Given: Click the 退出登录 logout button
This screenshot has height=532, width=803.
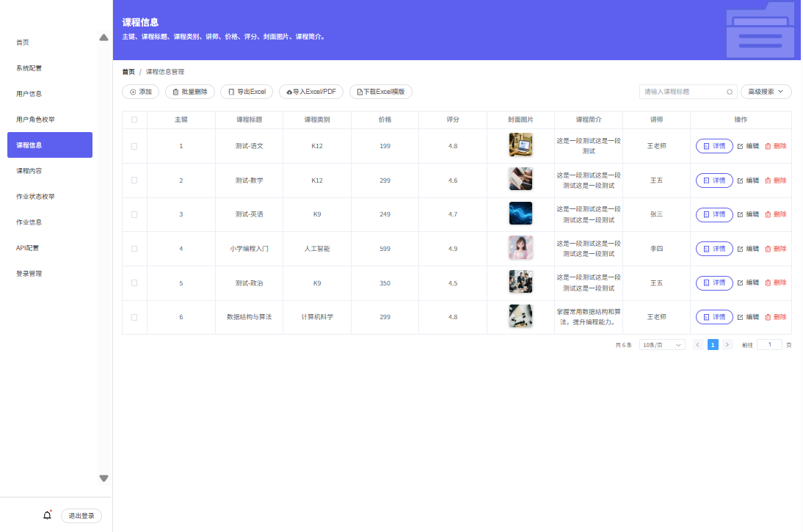Looking at the screenshot, I should pos(81,516).
